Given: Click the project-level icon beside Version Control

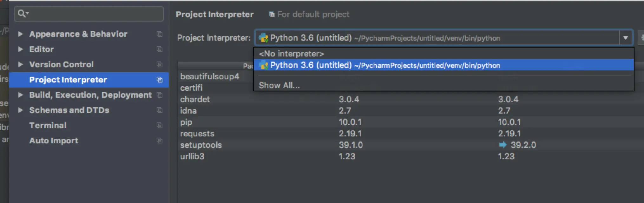Looking at the screenshot, I should [x=160, y=64].
